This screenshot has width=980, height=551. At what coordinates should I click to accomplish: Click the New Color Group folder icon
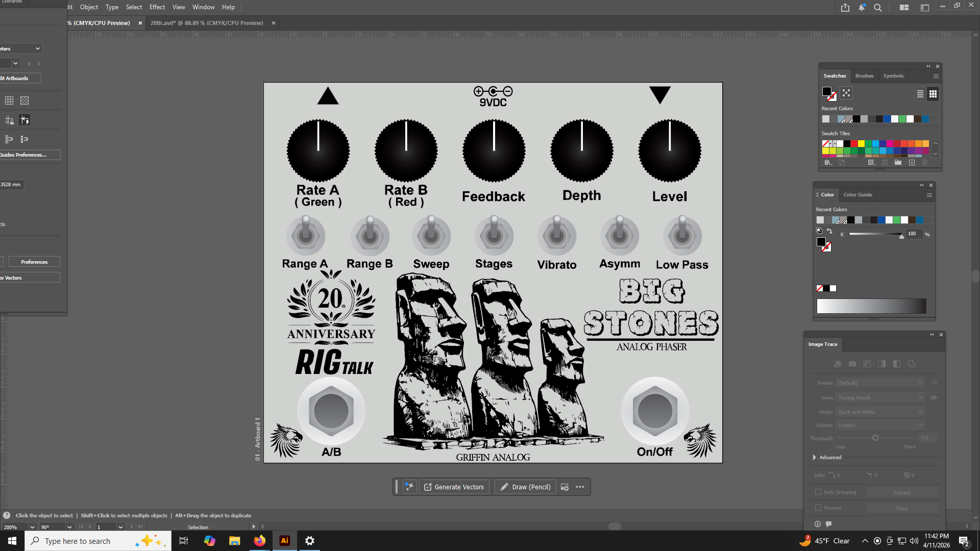click(x=898, y=163)
